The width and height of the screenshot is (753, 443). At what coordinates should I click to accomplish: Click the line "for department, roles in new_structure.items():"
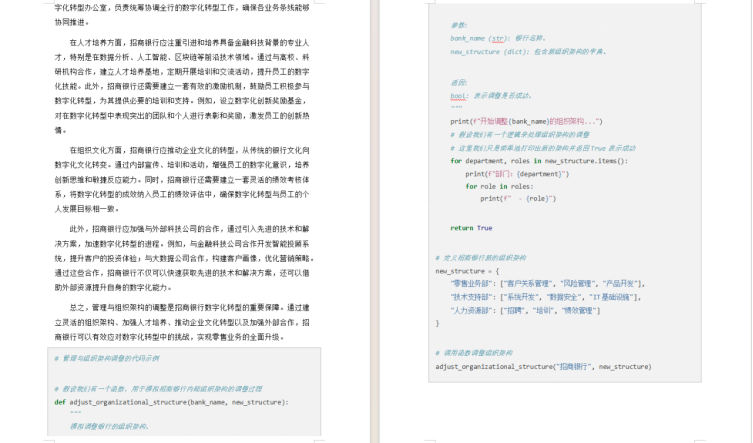click(539, 161)
